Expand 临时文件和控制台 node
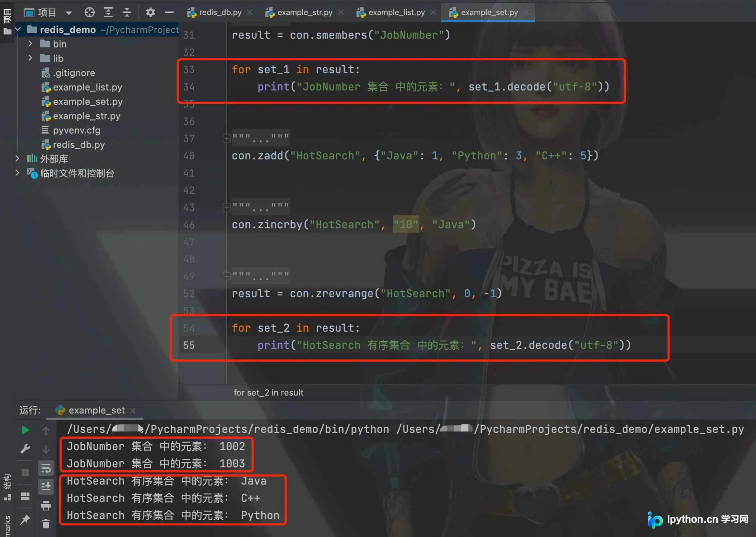This screenshot has height=537, width=756. coord(17,173)
